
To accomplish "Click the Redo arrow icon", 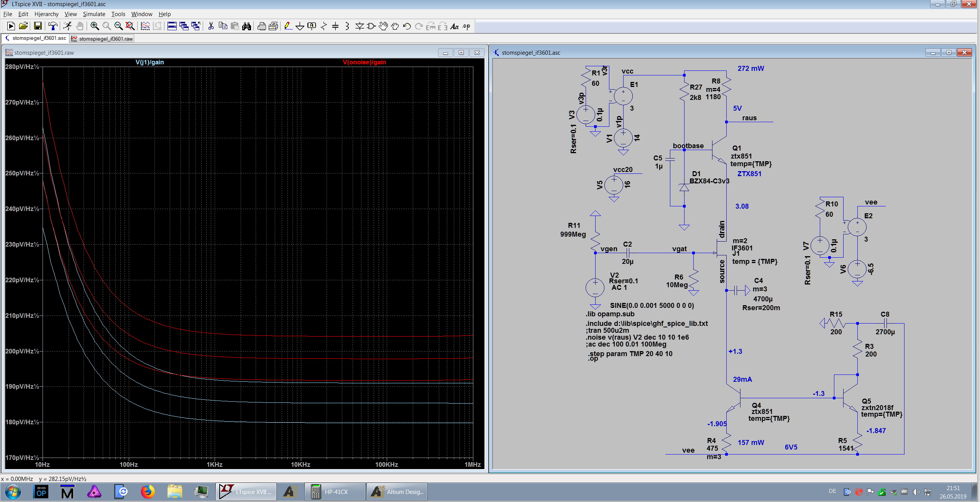I will click(x=419, y=26).
